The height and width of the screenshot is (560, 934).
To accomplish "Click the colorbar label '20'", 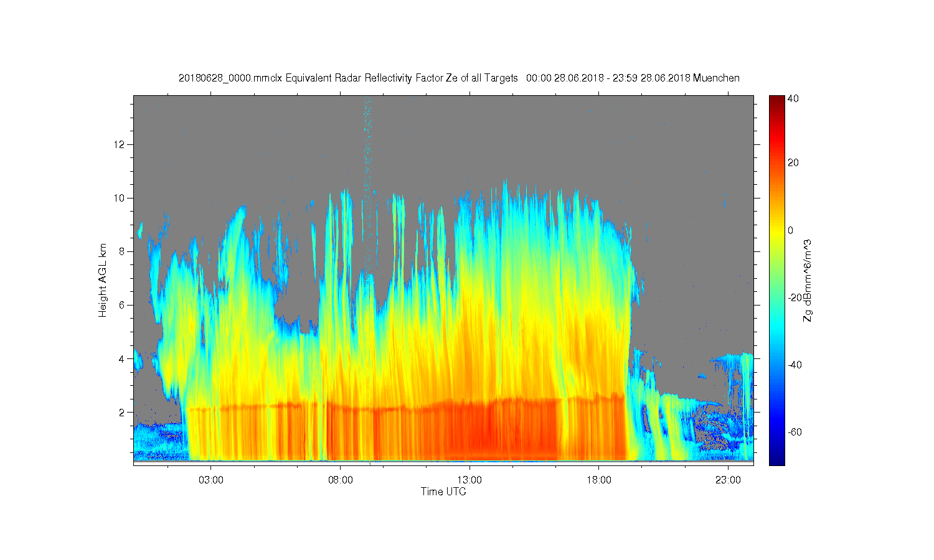I will 793,163.
